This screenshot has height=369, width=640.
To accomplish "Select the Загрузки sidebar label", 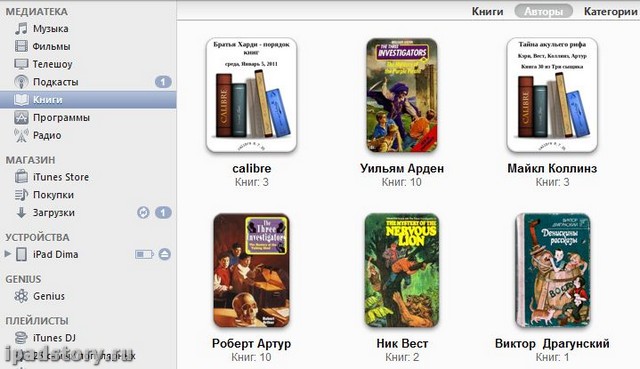I will [54, 213].
